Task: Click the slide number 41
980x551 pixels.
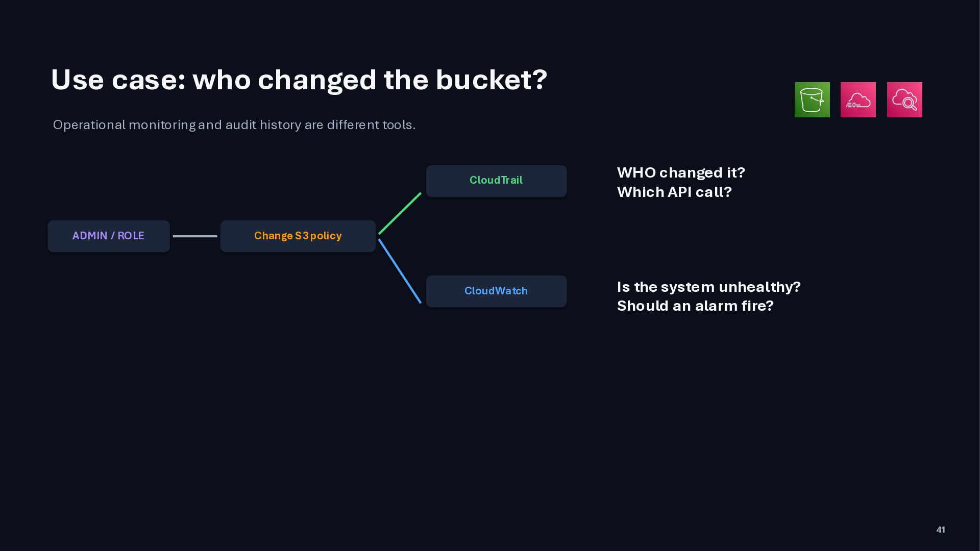Action: click(941, 530)
